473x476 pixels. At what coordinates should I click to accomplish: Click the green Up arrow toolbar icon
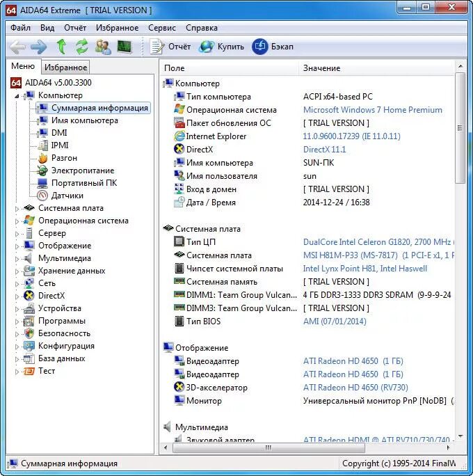(62, 47)
